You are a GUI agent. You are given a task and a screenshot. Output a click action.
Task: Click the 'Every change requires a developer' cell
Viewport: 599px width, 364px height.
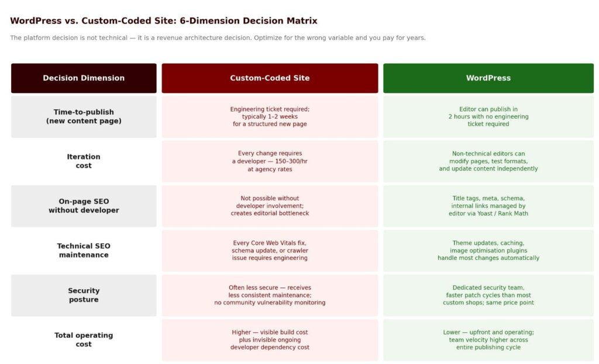(270, 161)
